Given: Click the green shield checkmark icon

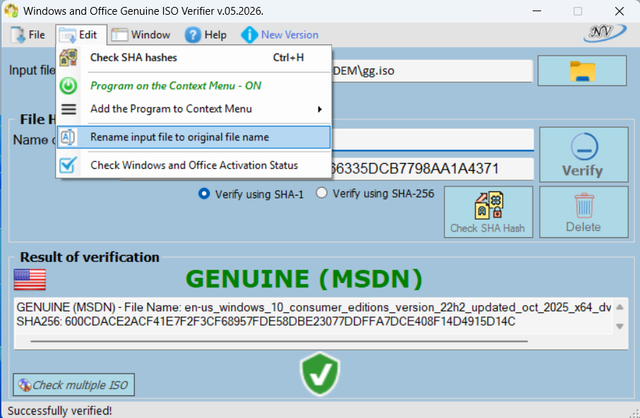Looking at the screenshot, I should [x=320, y=374].
